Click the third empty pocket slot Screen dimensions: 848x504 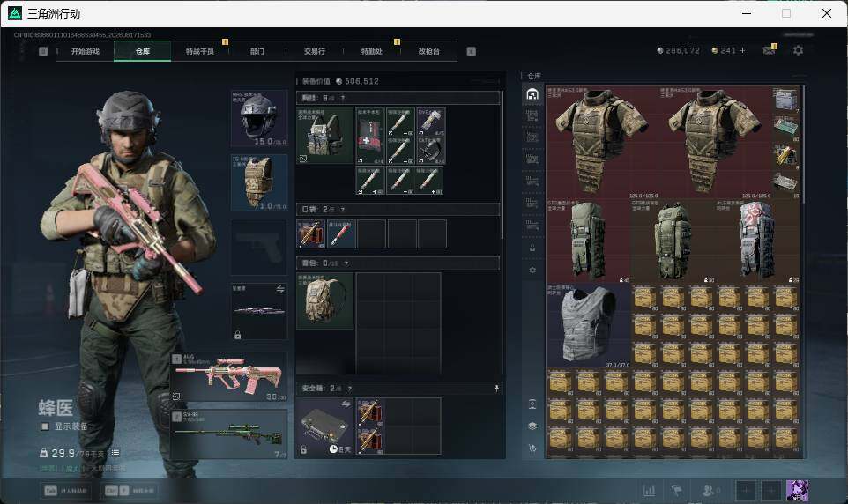(x=371, y=233)
